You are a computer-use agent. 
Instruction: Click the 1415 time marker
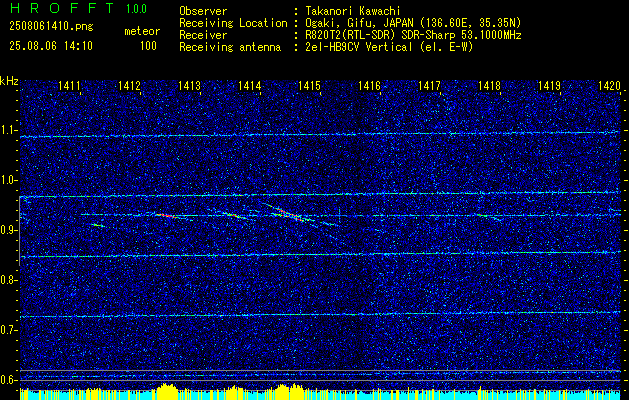tap(309, 85)
